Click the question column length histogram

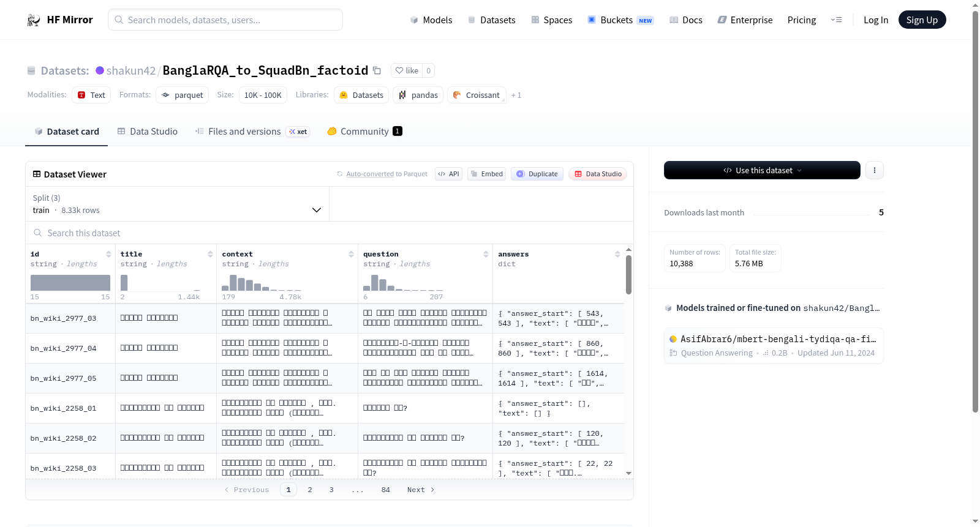[x=403, y=283]
